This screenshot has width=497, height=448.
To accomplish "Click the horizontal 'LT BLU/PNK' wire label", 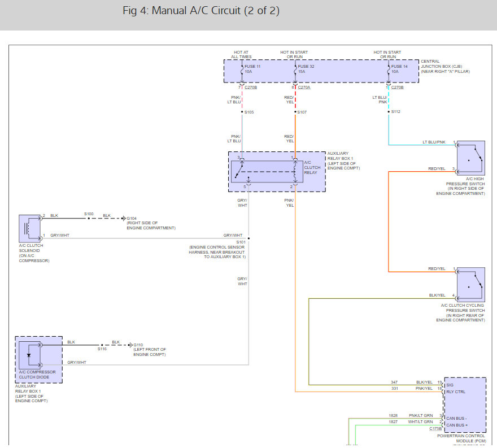I will tap(434, 142).
